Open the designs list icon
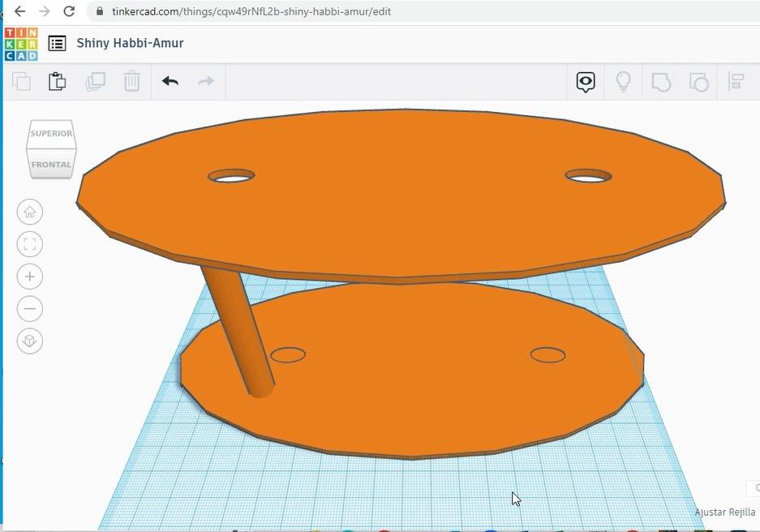760x532 pixels. 57,44
